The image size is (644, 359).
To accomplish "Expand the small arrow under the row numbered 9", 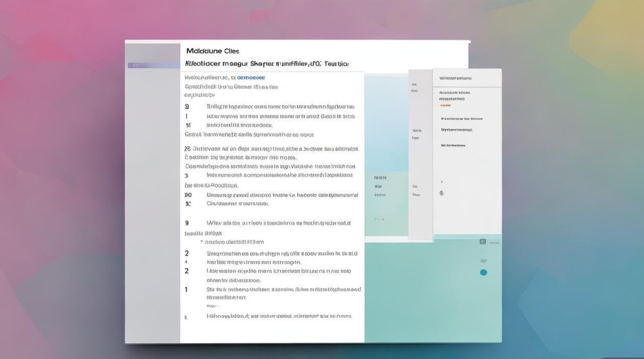I will (x=201, y=242).
